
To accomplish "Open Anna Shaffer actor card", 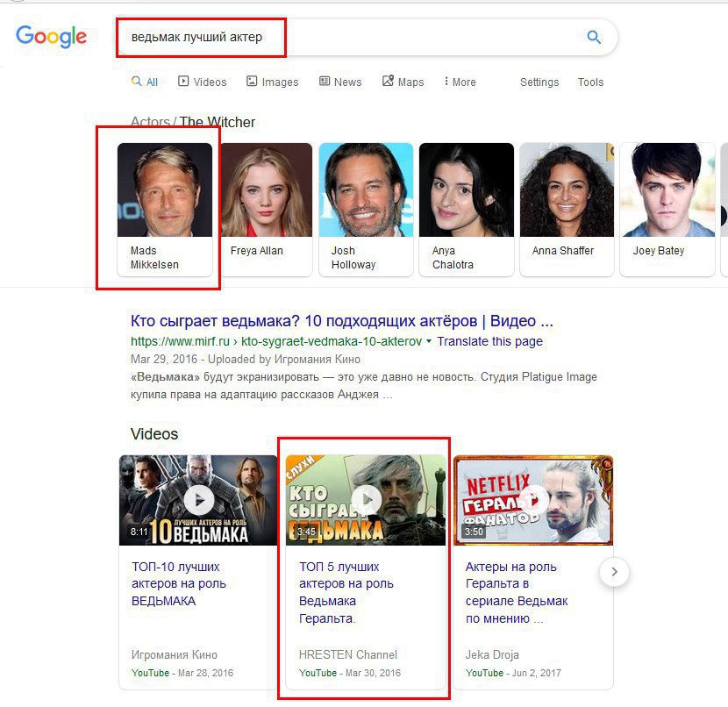I will click(567, 210).
